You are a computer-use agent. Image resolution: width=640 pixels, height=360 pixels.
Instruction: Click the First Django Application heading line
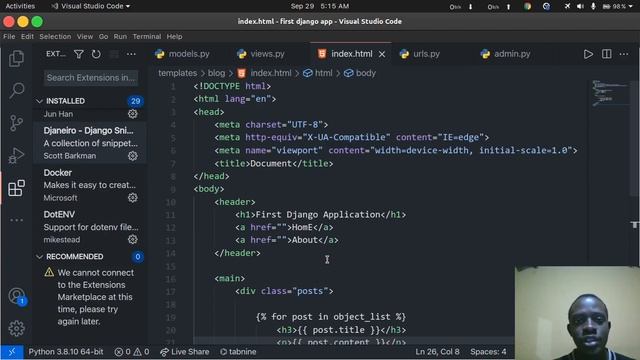coord(320,215)
